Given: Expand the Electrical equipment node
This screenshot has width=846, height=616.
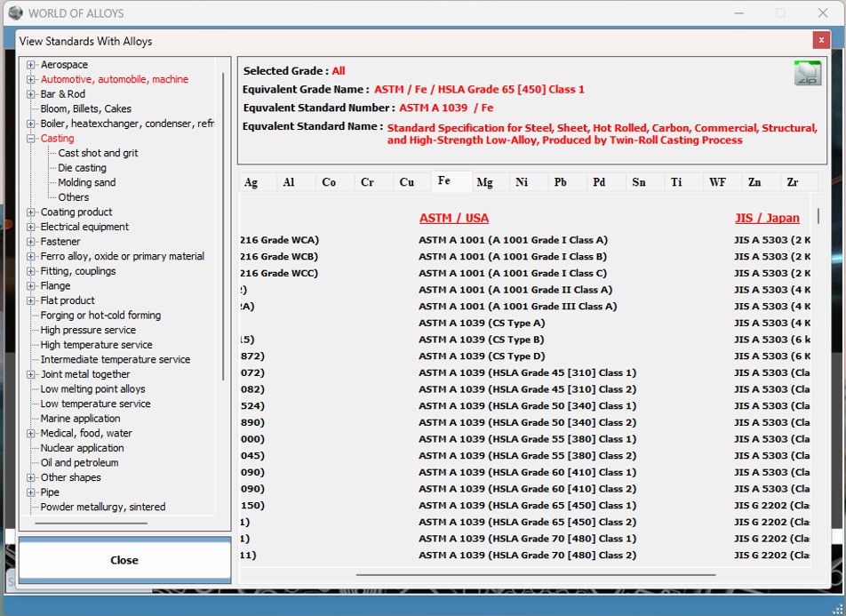Looking at the screenshot, I should [31, 227].
